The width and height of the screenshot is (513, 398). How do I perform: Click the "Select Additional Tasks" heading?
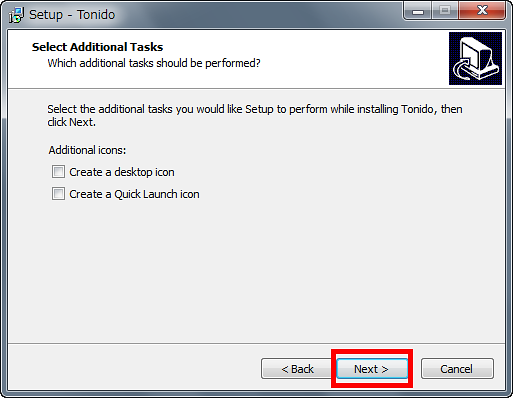(x=97, y=47)
